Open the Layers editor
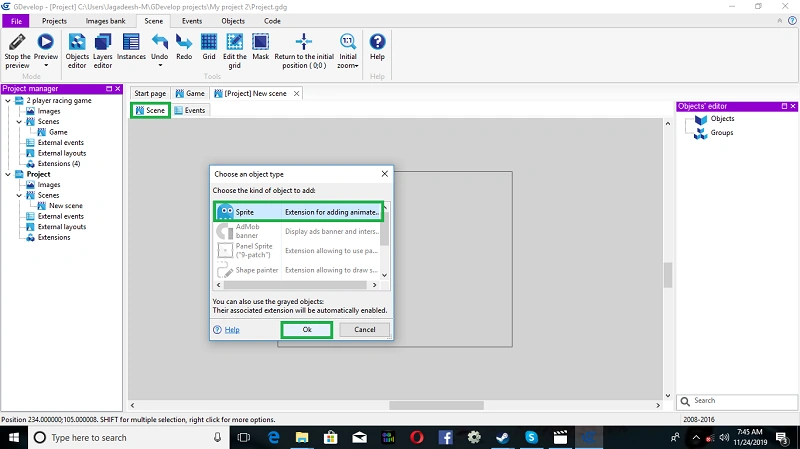This screenshot has height=449, width=800. point(103,42)
